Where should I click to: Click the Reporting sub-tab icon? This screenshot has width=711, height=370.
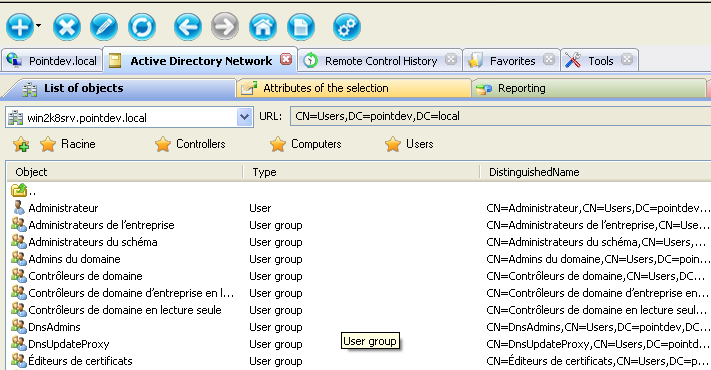pos(484,89)
